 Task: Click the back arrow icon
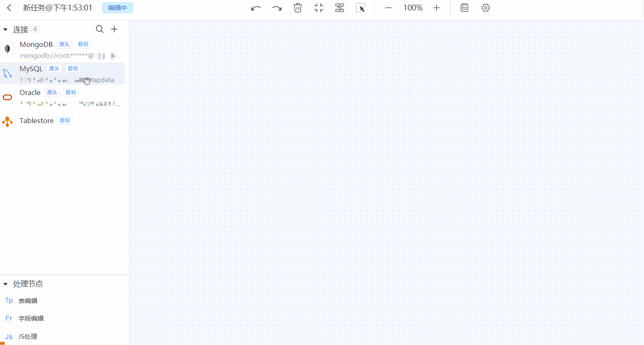9,8
